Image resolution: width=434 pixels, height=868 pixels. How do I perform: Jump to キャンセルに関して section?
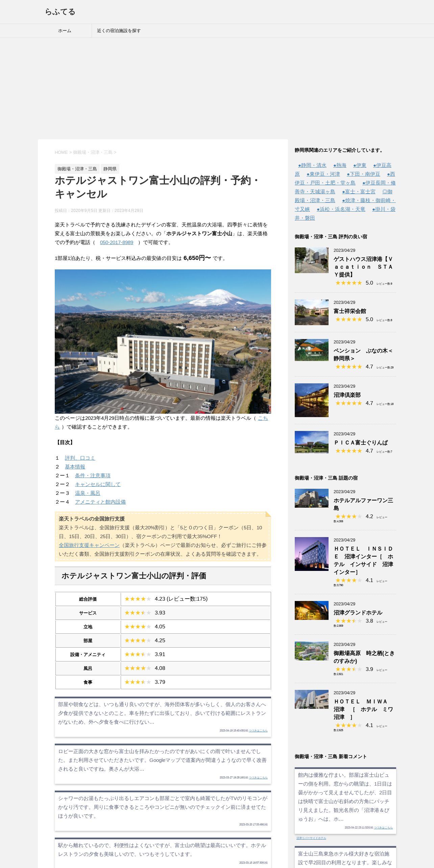point(98,484)
